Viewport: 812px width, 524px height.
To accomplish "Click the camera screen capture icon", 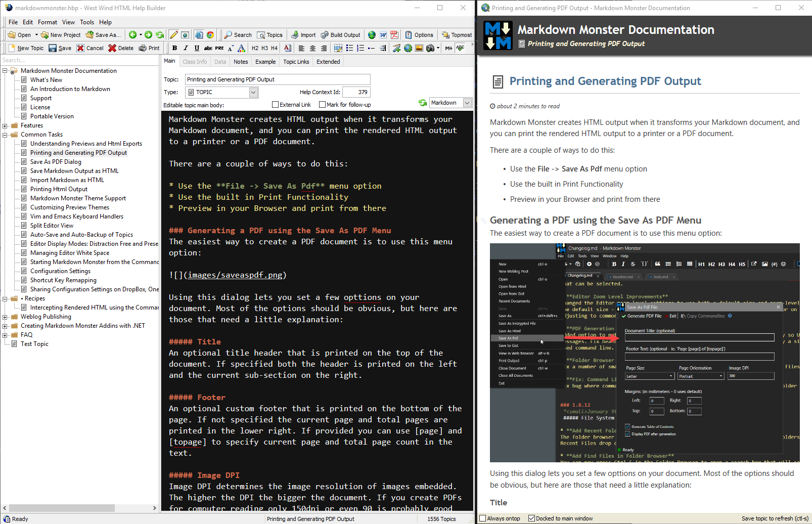I will tap(430, 48).
